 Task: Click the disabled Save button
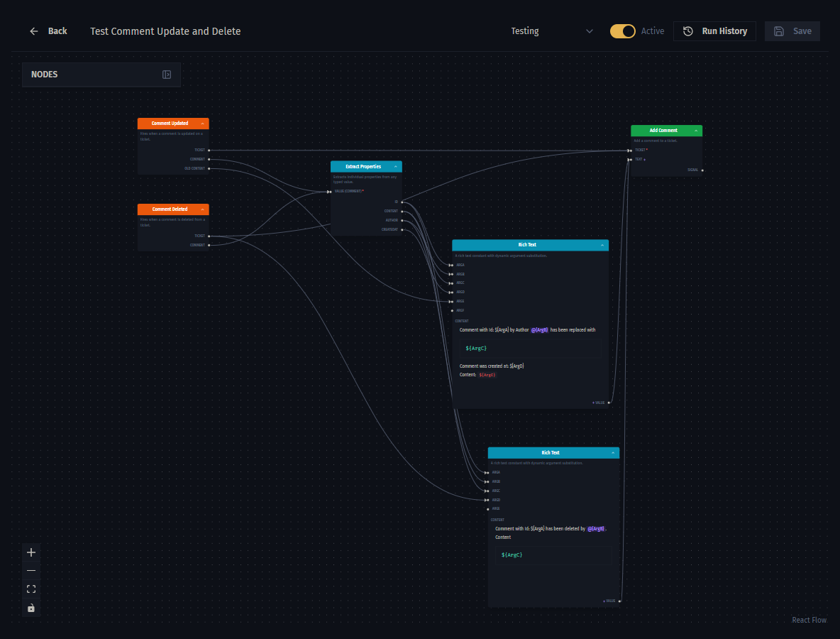pyautogui.click(x=792, y=31)
